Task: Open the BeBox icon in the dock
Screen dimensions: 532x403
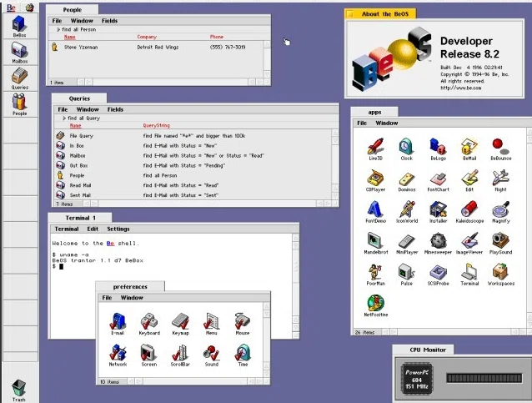Action: coord(19,24)
